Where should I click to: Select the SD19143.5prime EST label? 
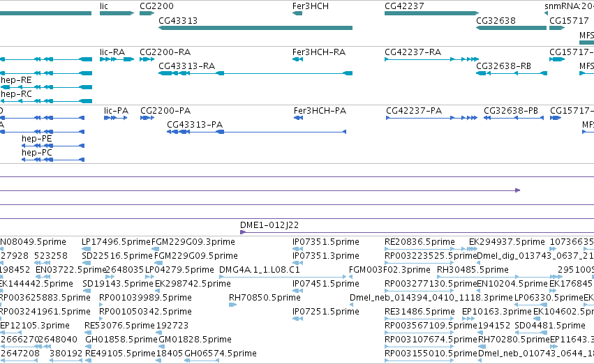[118, 284]
